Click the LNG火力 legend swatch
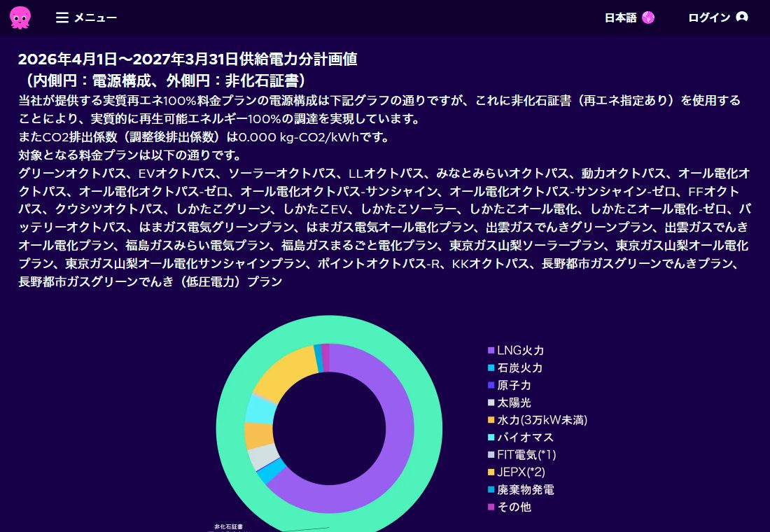The width and height of the screenshot is (770, 532). tap(491, 350)
